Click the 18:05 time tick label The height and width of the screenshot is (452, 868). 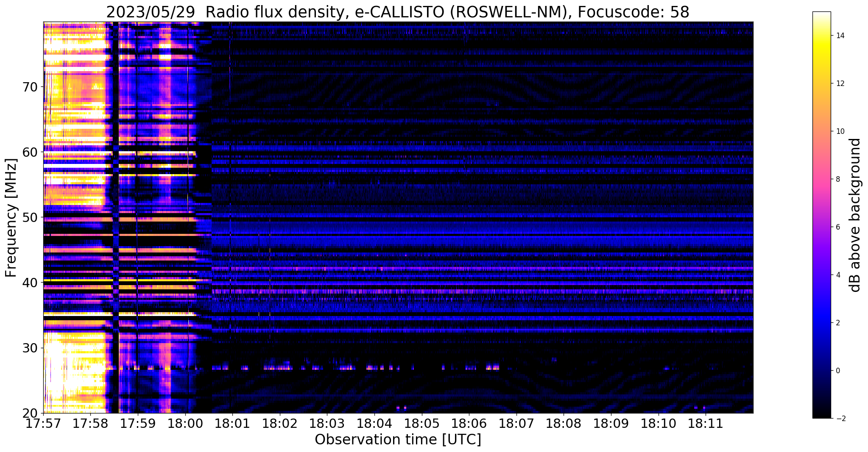coord(422,423)
